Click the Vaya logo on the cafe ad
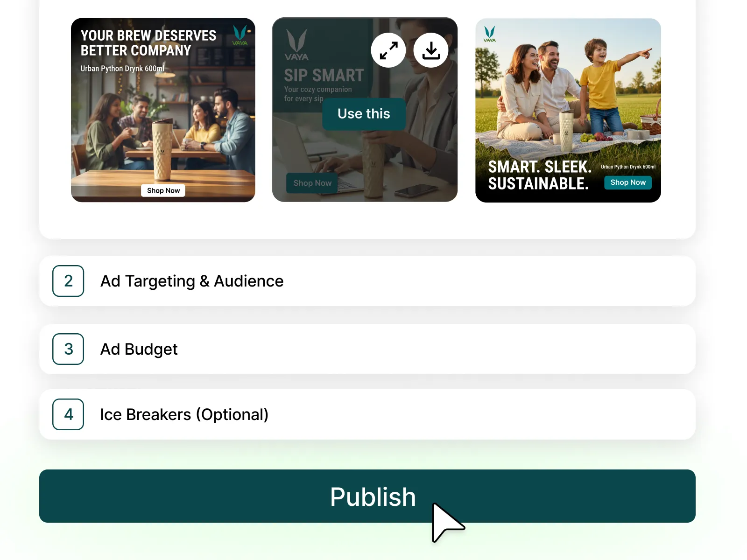The width and height of the screenshot is (747, 560). pyautogui.click(x=240, y=35)
